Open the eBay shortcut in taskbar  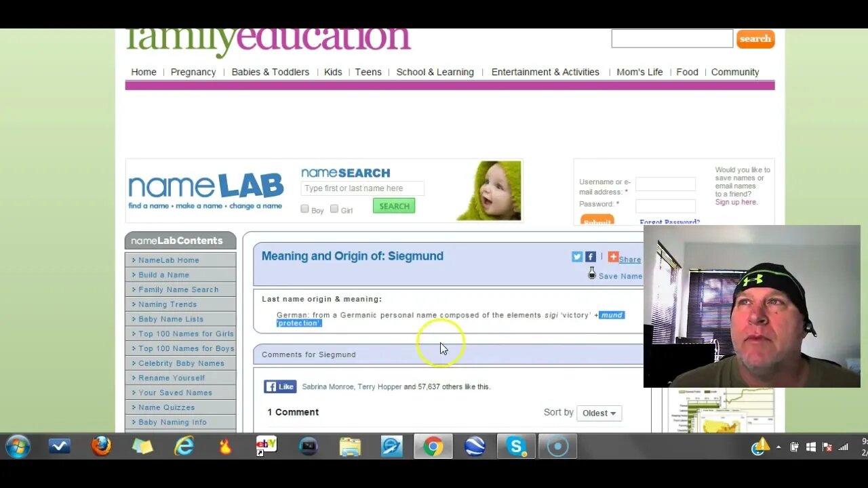[267, 446]
